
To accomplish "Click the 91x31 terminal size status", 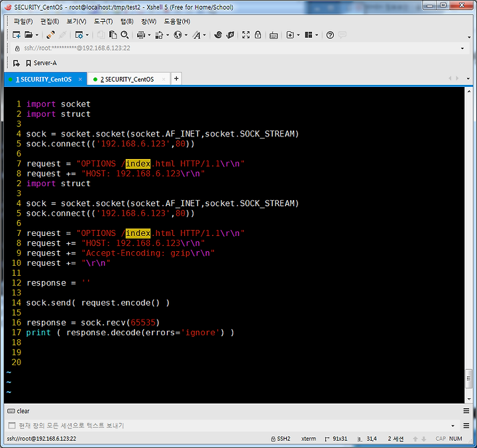I will tap(336, 439).
